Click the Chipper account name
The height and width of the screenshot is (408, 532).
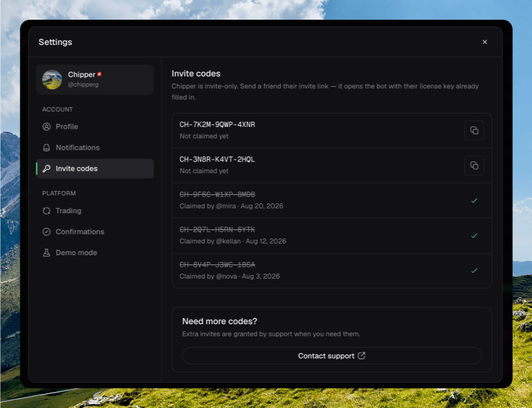pos(81,75)
